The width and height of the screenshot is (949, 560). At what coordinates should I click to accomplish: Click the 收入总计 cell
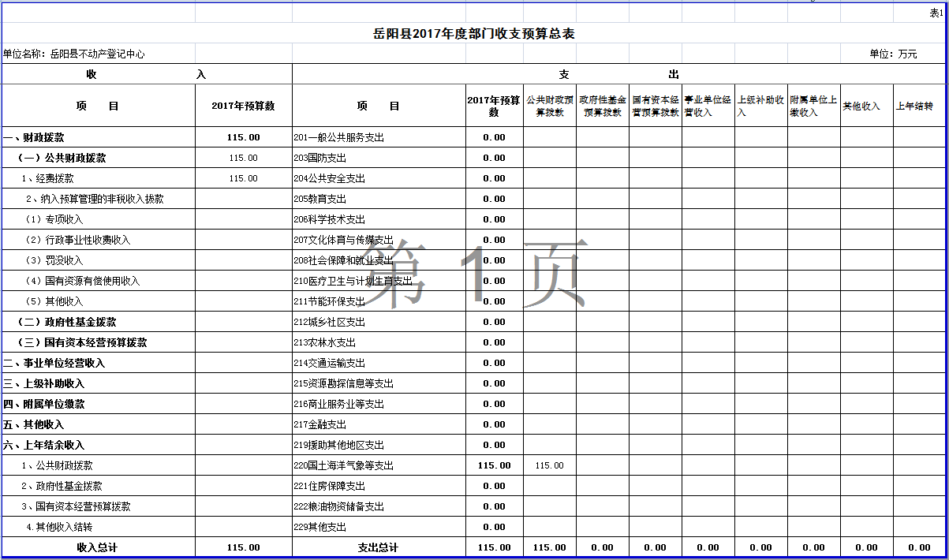pyautogui.click(x=98, y=547)
